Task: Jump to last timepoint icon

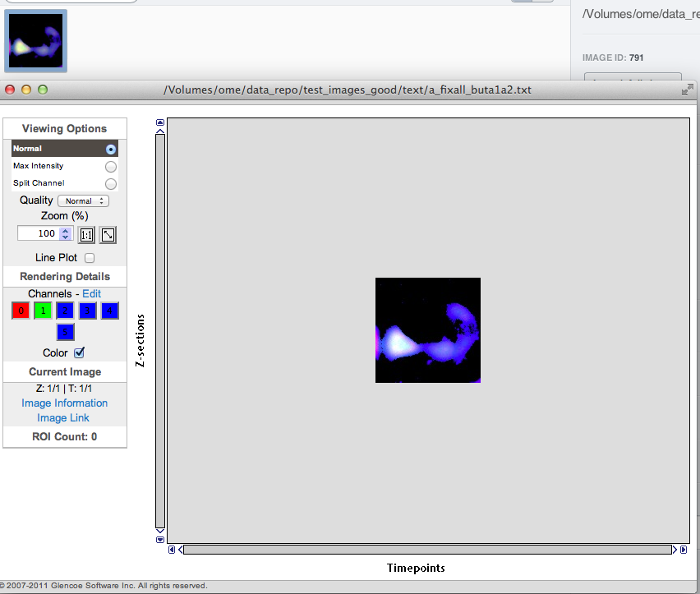Action: 684,550
